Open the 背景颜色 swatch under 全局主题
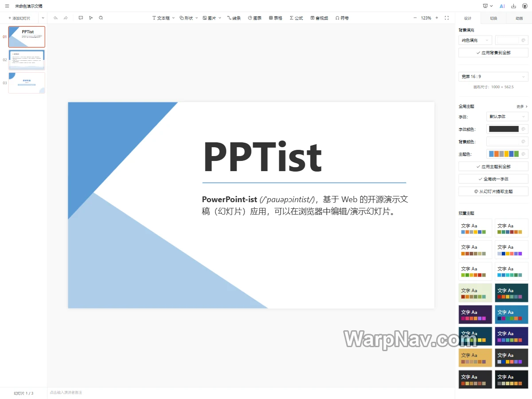Viewport: 532px width, 399px height. click(x=507, y=141)
